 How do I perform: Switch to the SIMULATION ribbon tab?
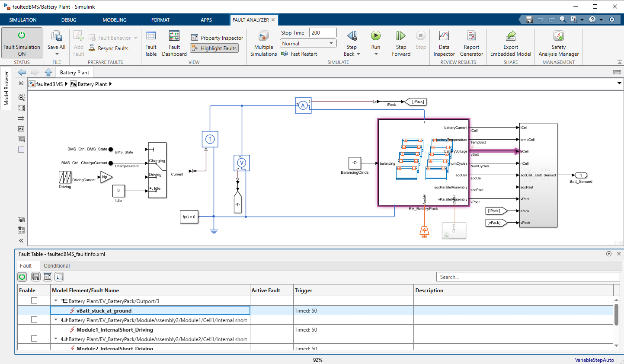click(23, 20)
